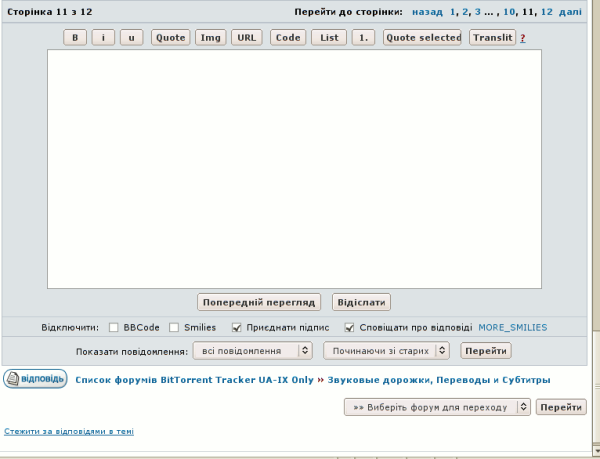Go to page 10
The width and height of the screenshot is (600, 459).
pyautogui.click(x=509, y=12)
